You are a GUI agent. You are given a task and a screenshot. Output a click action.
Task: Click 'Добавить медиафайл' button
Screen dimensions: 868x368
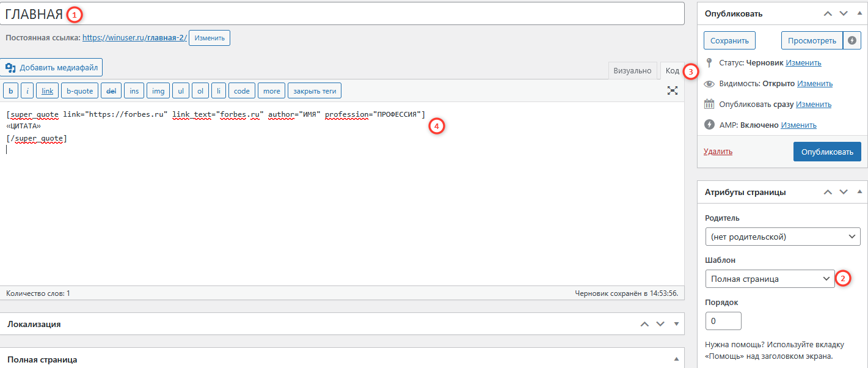[x=51, y=67]
